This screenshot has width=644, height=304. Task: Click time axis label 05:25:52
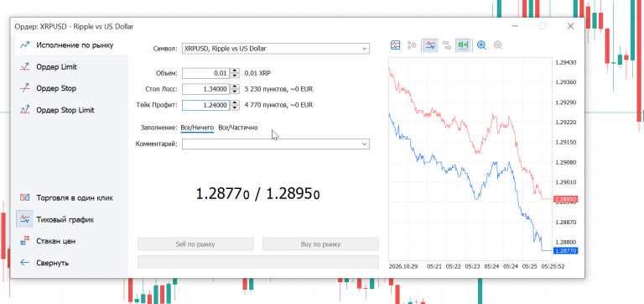click(x=553, y=266)
